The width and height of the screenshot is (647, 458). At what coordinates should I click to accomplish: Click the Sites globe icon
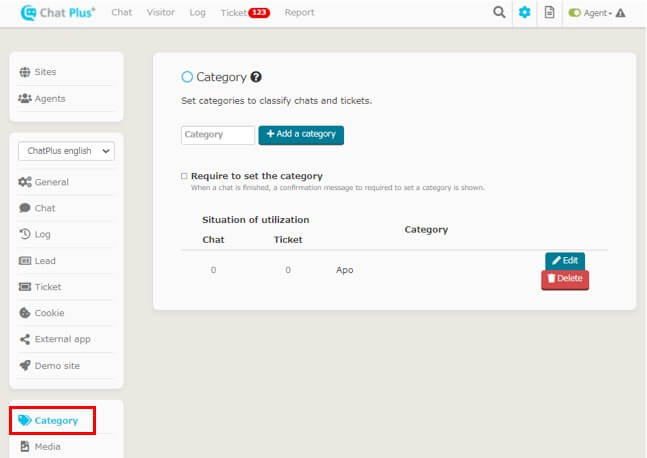point(25,72)
